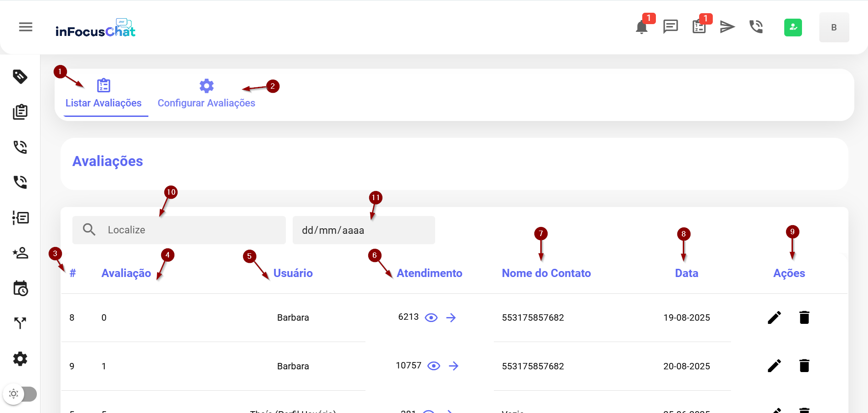View atendimento 10757 with eye icon
Viewport: 868px width, 413px height.
434,366
